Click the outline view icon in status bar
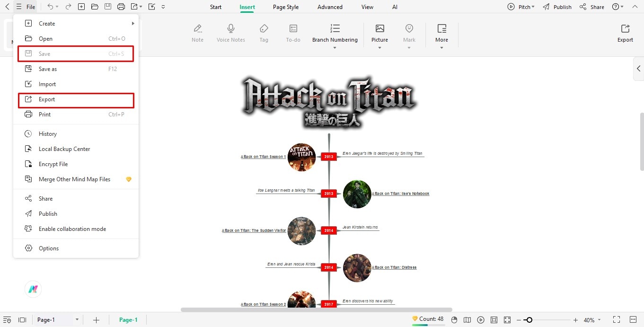Viewport: 644px width, 327px height. point(7,320)
